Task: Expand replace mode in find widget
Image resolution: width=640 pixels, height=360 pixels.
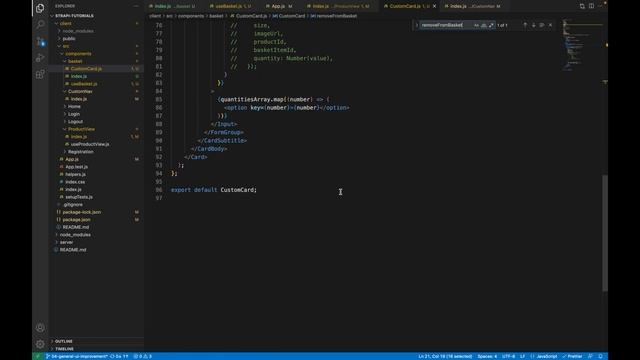Action: coord(417,25)
